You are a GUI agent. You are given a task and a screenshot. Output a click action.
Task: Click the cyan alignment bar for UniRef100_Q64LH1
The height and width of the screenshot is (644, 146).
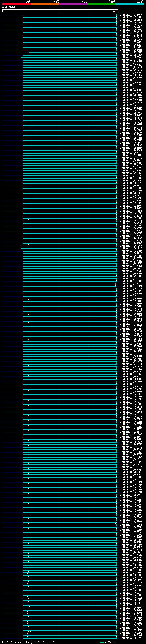pyautogui.click(x=70, y=90)
